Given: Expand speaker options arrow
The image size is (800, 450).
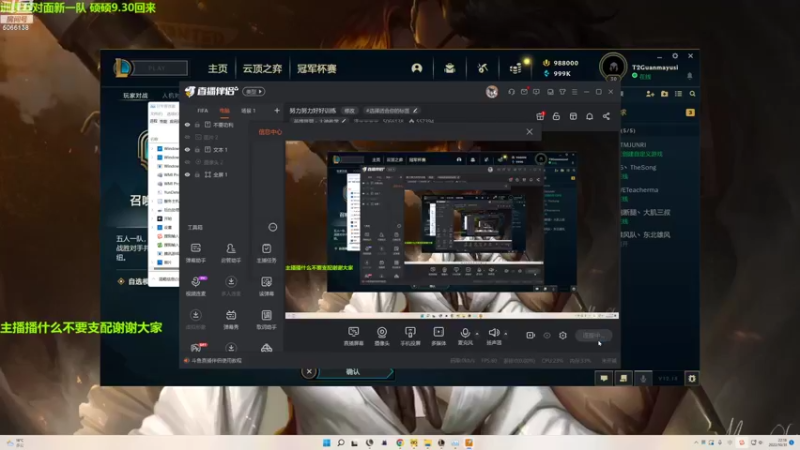Looking at the screenshot, I should point(506,334).
